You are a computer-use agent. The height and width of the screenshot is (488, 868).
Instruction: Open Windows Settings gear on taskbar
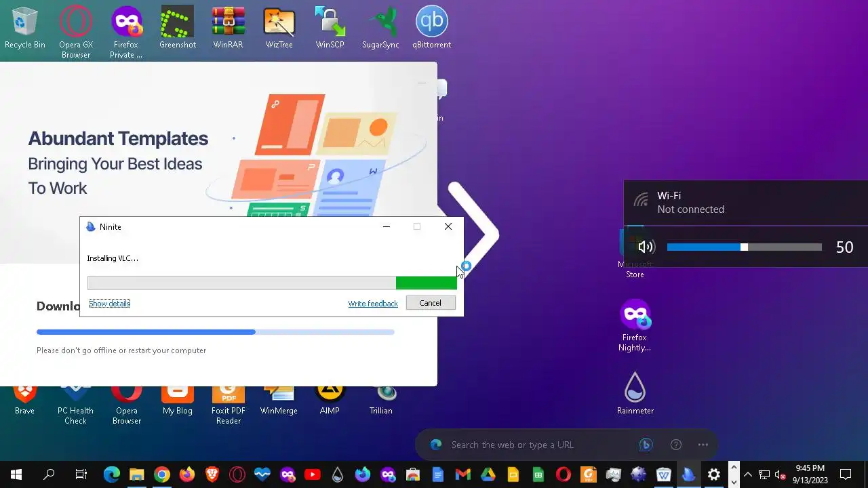coord(713,474)
